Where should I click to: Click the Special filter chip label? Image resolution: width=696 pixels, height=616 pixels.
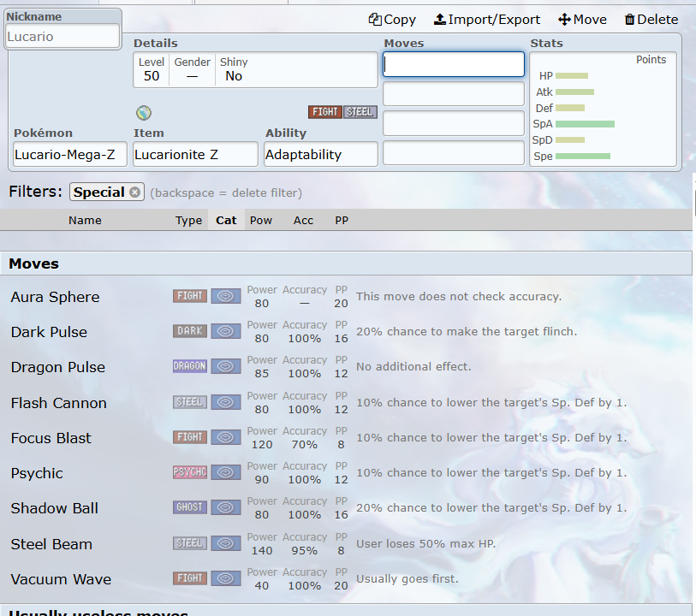pos(99,192)
